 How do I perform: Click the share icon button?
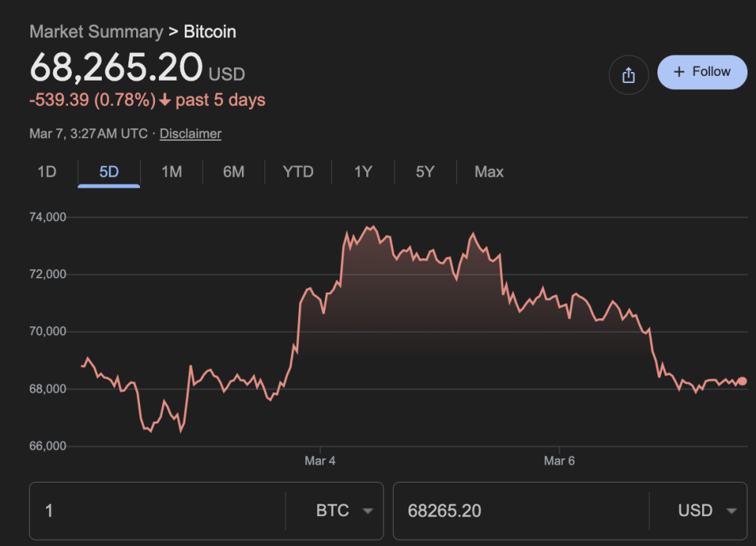pyautogui.click(x=628, y=75)
